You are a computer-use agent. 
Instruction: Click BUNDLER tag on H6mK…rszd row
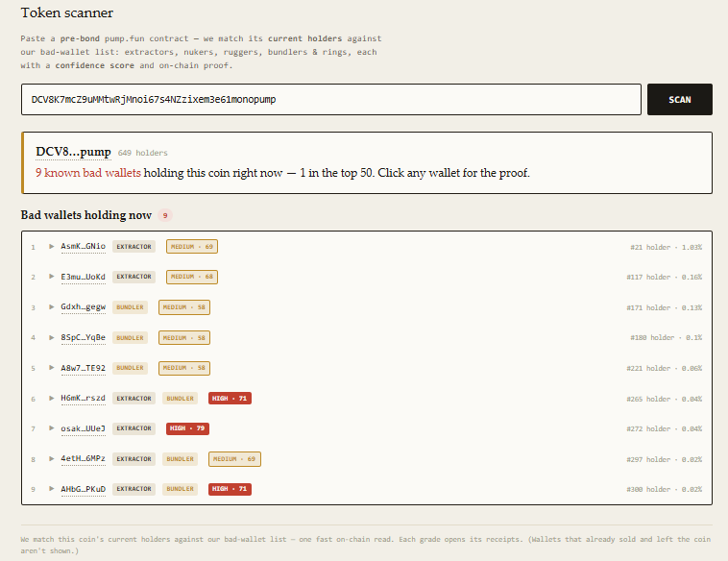point(181,398)
